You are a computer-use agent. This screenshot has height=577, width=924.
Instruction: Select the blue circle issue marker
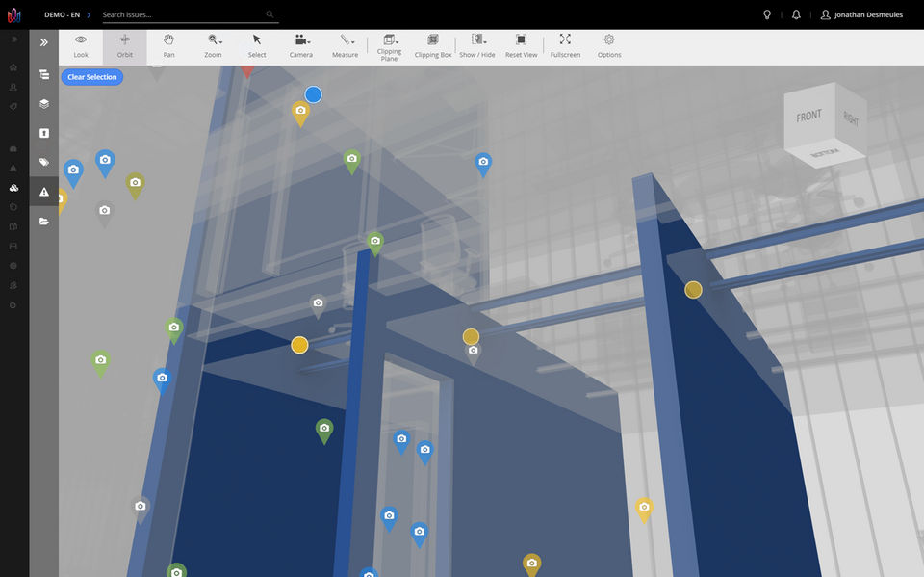click(x=314, y=94)
